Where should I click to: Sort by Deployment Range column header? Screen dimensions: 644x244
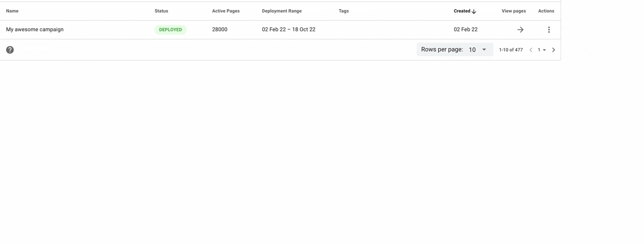tap(282, 11)
